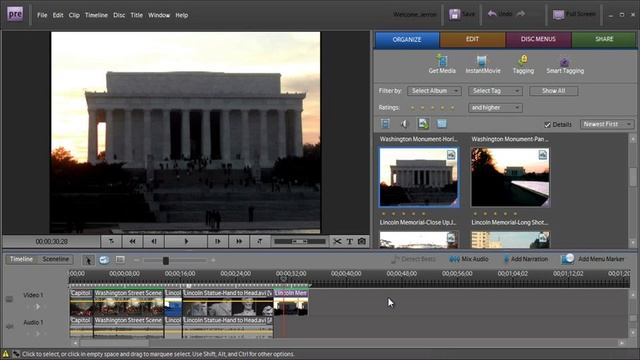This screenshot has width=640, height=360.
Task: Click the Show All button
Action: 553,91
